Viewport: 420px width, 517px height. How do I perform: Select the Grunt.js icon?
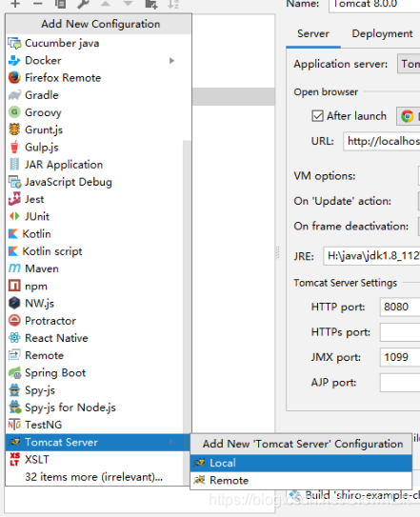pyautogui.click(x=14, y=129)
